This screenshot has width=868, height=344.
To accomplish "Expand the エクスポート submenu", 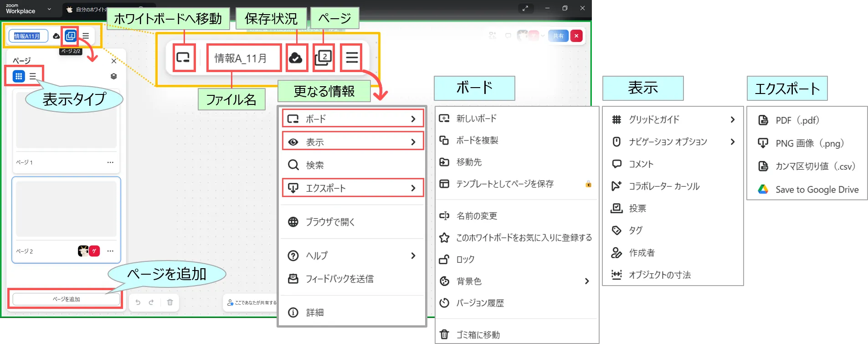I will [x=352, y=188].
